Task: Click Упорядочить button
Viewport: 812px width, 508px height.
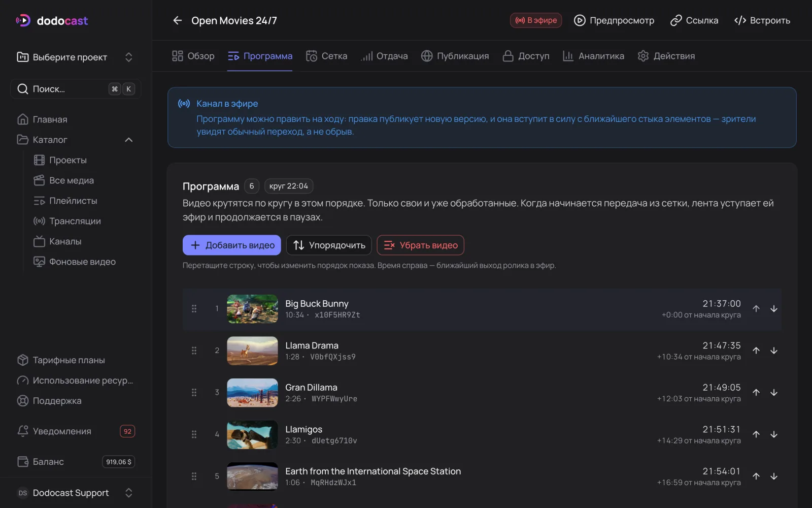Action: coord(329,245)
